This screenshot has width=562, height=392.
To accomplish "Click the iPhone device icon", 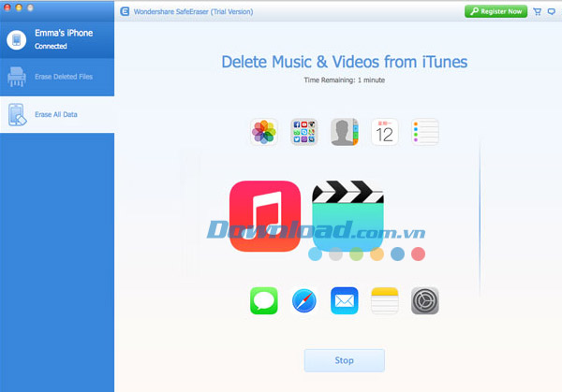I will (16, 39).
